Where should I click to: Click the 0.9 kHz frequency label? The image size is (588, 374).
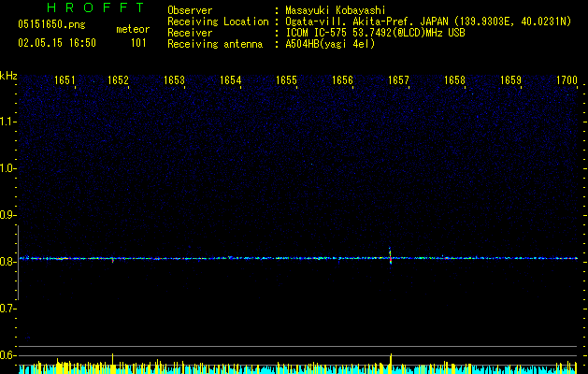pos(7,215)
